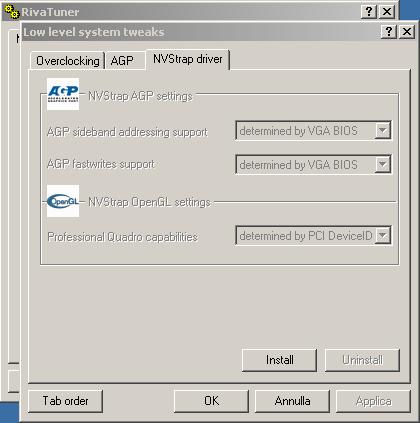Open the AGP fastwrites support dropdown arrow

click(383, 164)
